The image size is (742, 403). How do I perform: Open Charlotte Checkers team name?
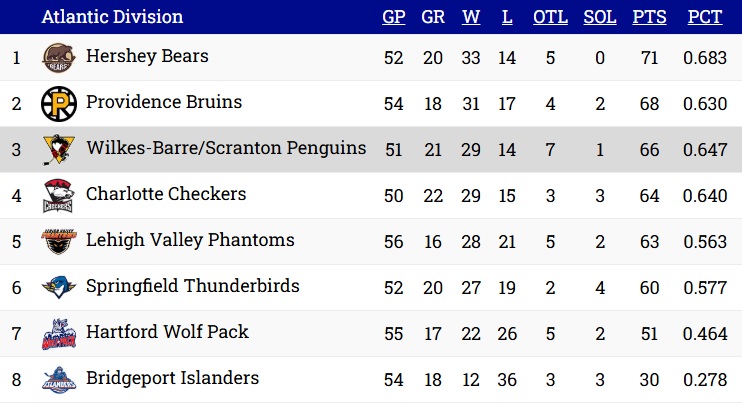pos(166,194)
